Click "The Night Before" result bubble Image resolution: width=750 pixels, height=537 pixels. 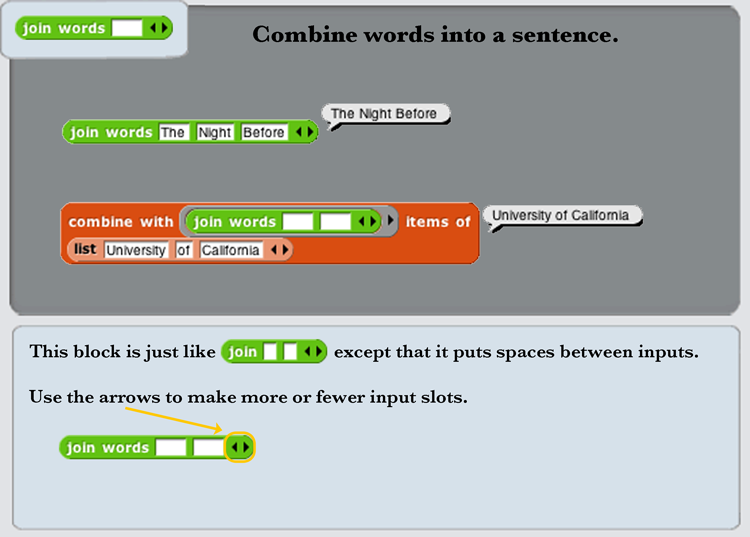pyautogui.click(x=384, y=114)
